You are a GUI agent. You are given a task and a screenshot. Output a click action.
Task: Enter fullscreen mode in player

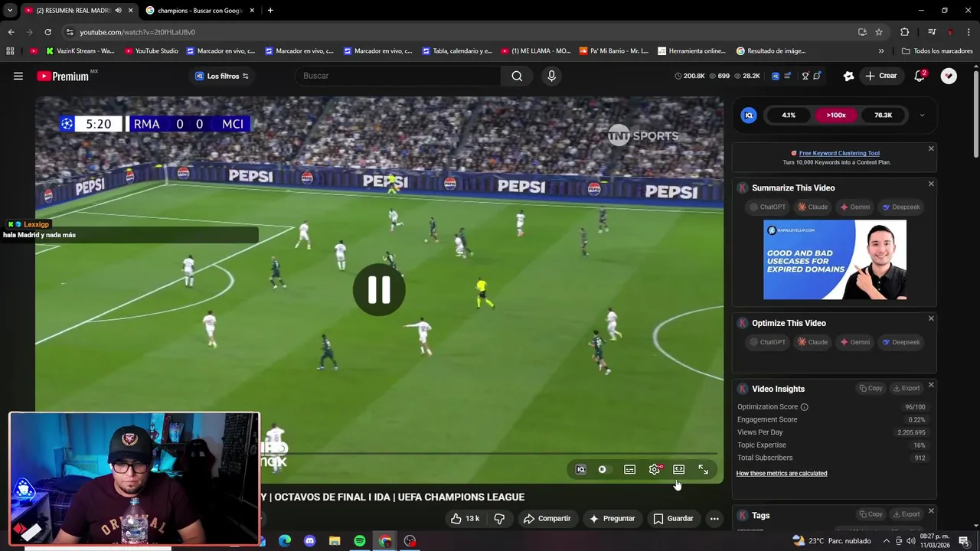(x=703, y=470)
